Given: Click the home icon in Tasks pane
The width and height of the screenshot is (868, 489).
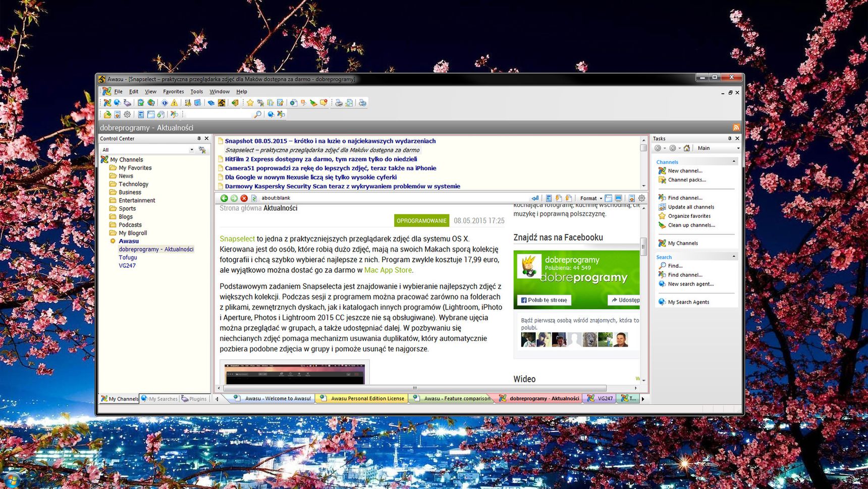Looking at the screenshot, I should click(x=687, y=148).
